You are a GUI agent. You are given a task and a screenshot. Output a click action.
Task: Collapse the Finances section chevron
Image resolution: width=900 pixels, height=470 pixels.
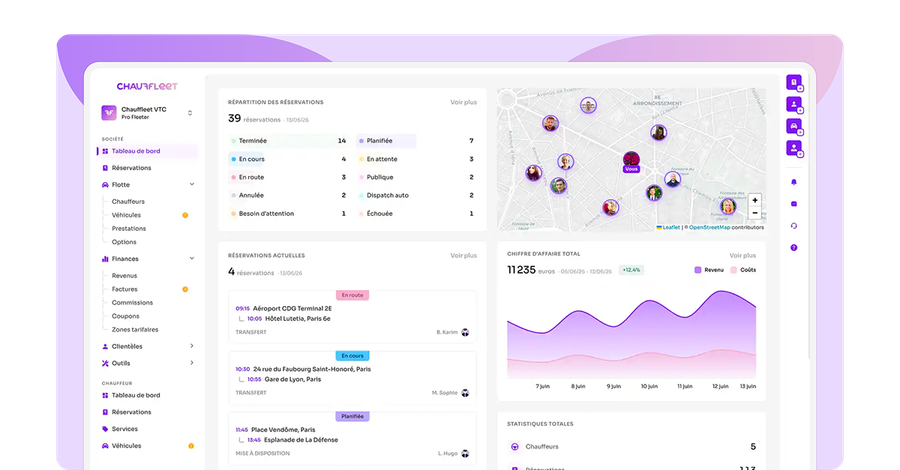pyautogui.click(x=192, y=258)
